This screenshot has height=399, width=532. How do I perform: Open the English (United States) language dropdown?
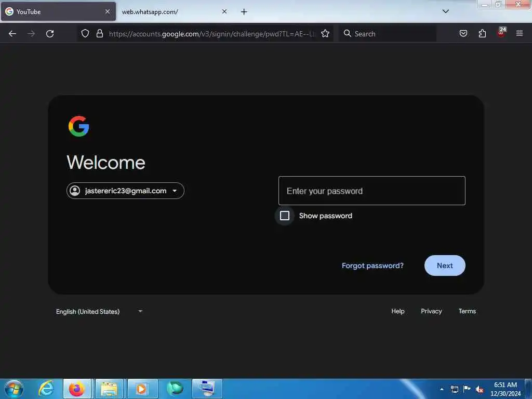pyautogui.click(x=99, y=312)
